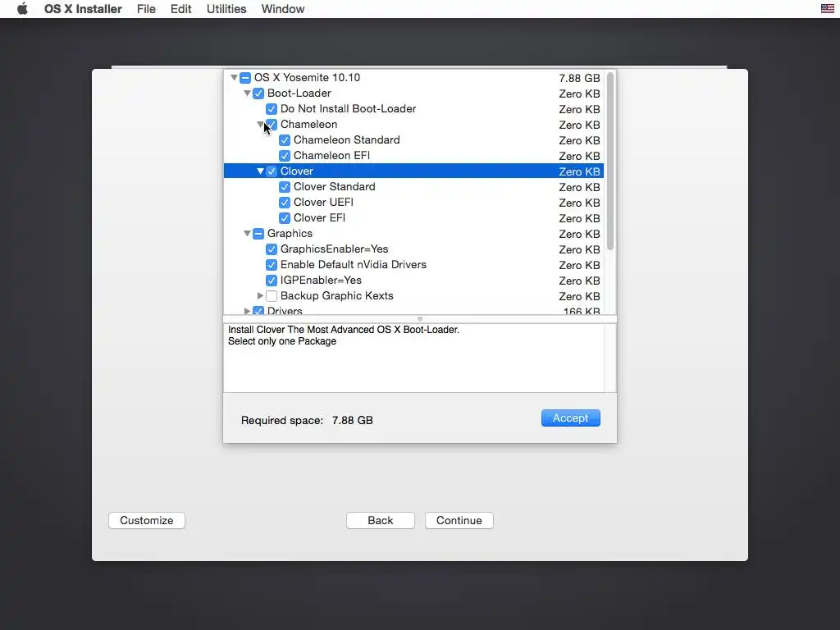Screen dimensions: 840x630
Task: Uncheck the Chameleon checkbox
Action: tap(272, 125)
